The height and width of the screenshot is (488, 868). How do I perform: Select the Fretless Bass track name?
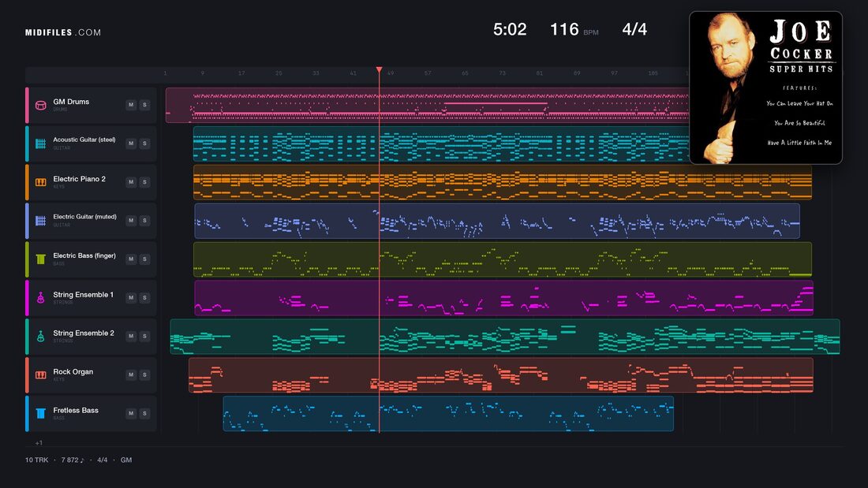point(76,410)
